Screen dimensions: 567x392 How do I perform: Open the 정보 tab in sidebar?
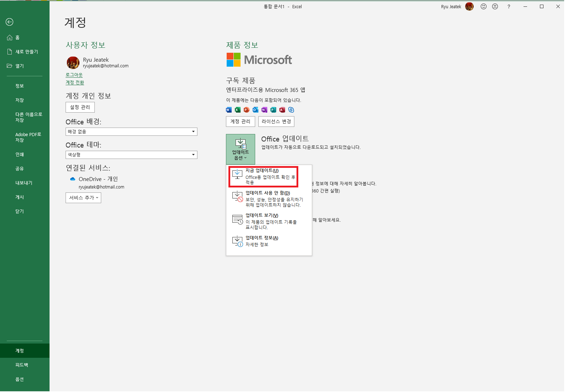25,86
